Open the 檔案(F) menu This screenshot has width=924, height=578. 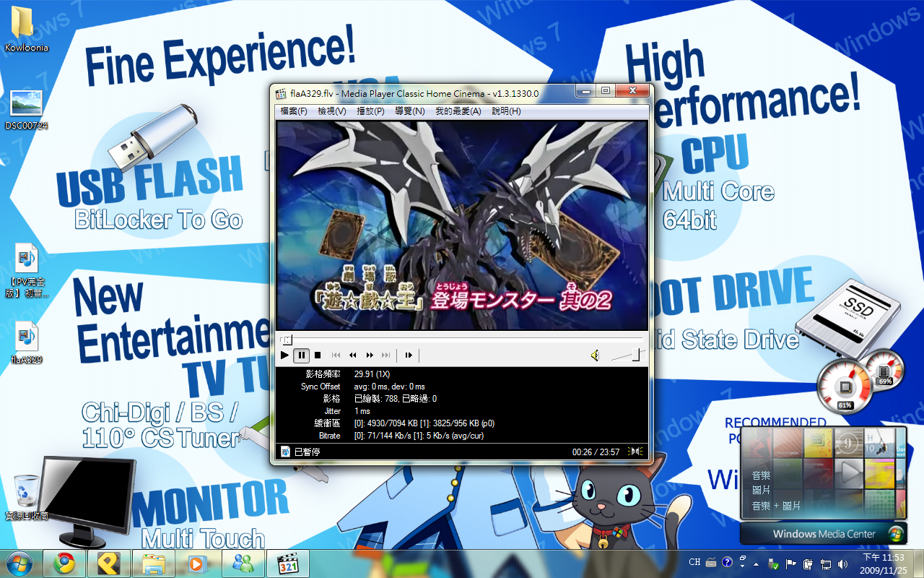(x=293, y=111)
